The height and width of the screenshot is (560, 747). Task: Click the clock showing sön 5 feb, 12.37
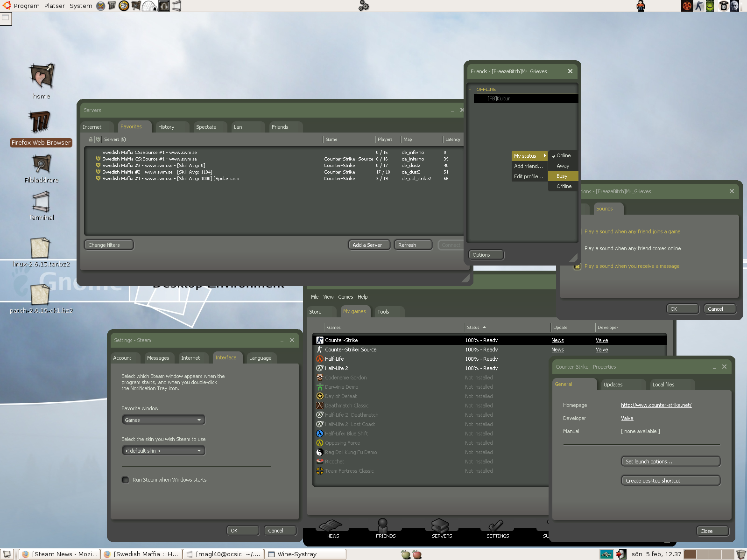[x=656, y=554]
